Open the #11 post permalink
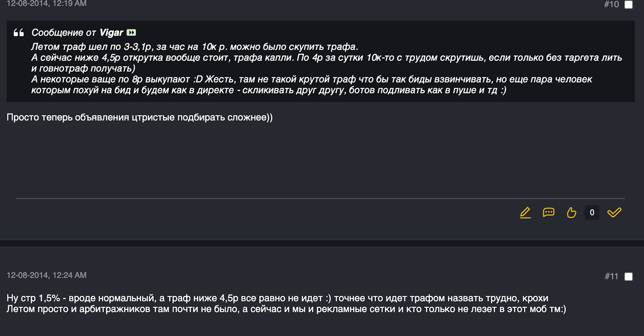The height and width of the screenshot is (336, 644). click(x=611, y=276)
